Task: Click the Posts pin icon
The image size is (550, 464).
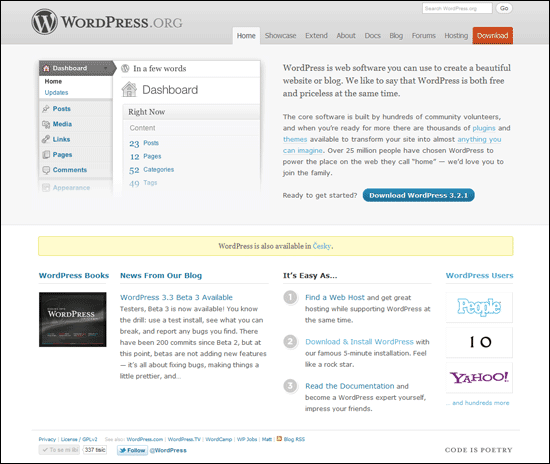Action: click(46, 109)
